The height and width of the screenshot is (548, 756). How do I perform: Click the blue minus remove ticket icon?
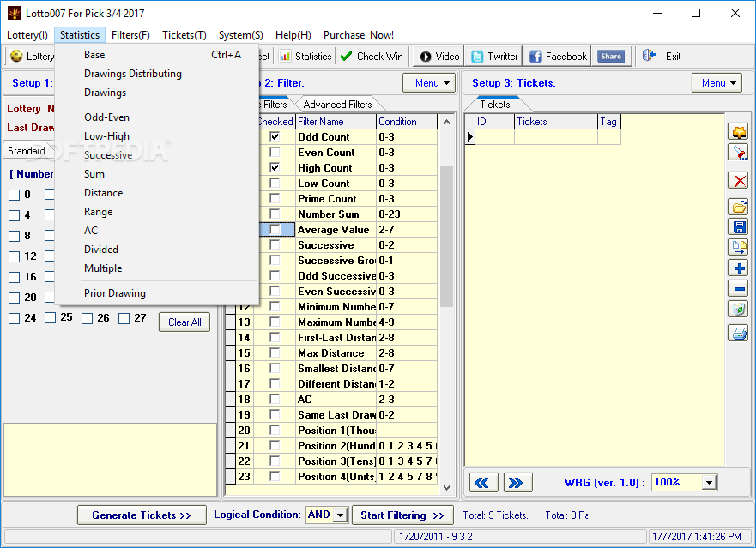pos(738,289)
